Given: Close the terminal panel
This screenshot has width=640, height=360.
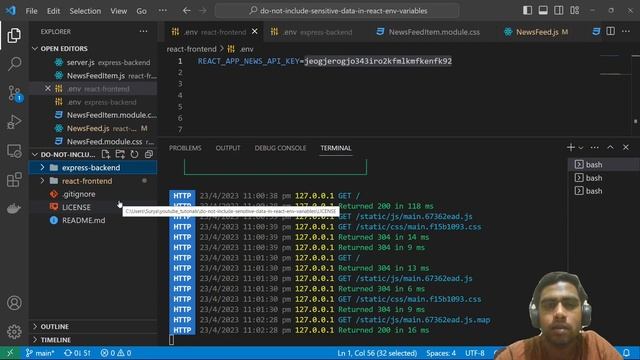Looking at the screenshot, I should pos(626,147).
